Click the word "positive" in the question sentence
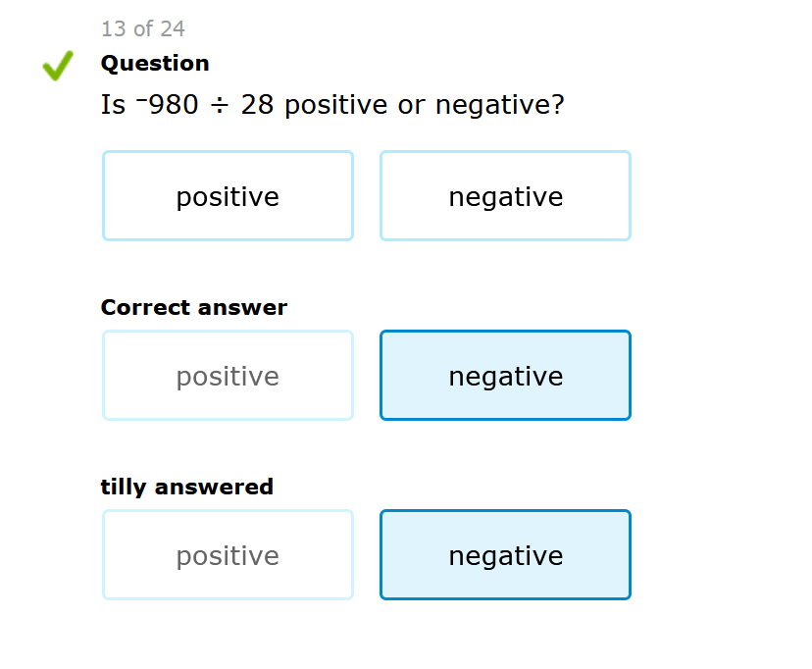This screenshot has height=669, width=812. [x=336, y=105]
